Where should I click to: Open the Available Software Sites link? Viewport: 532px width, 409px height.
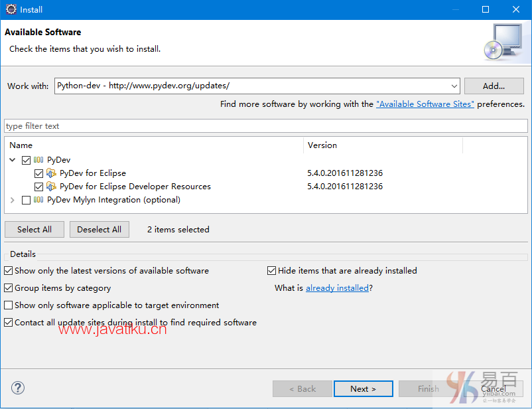425,104
